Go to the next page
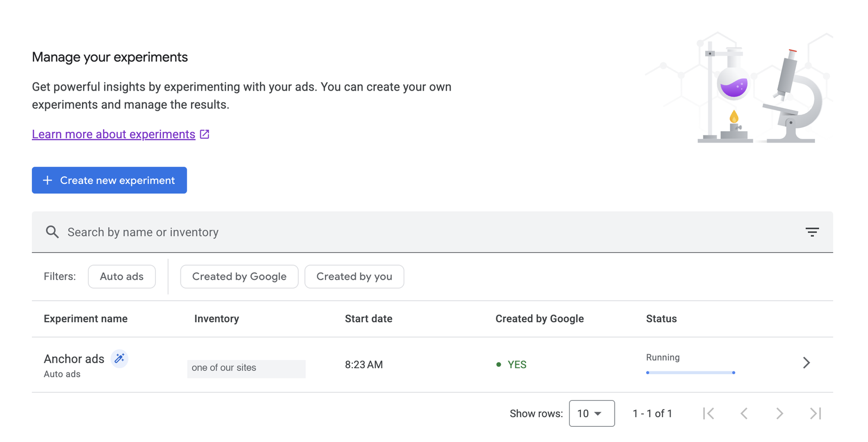Image resolution: width=868 pixels, height=442 pixels. [780, 413]
